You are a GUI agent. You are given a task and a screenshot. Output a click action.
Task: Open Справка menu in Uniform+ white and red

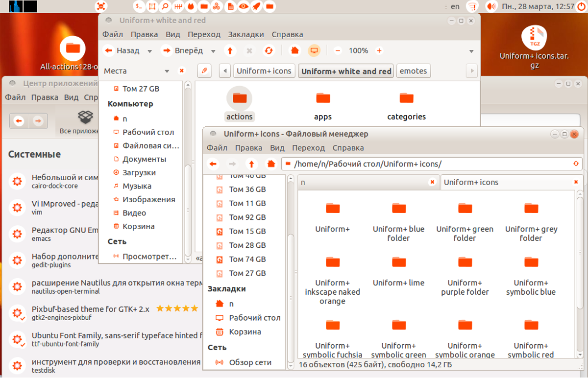pos(287,34)
